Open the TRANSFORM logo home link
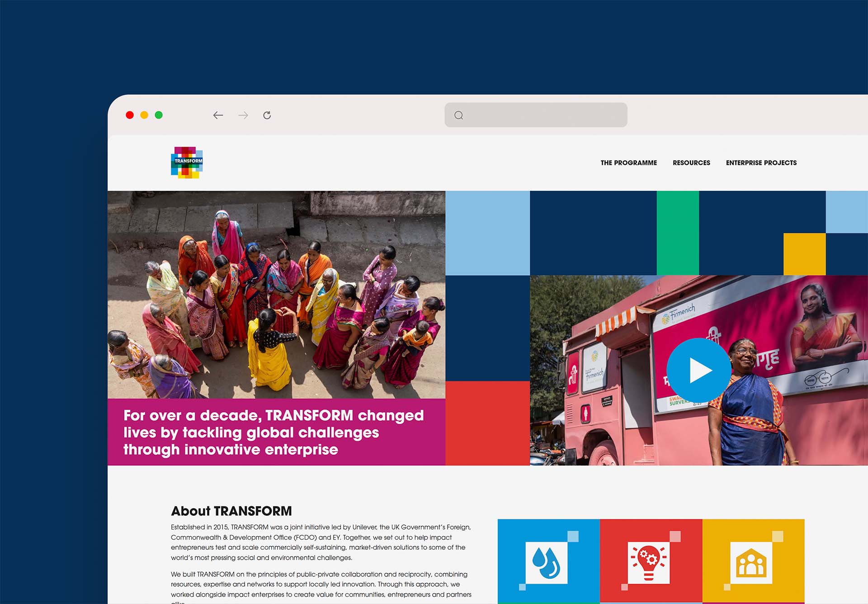Image resolution: width=868 pixels, height=604 pixels. coord(187,162)
